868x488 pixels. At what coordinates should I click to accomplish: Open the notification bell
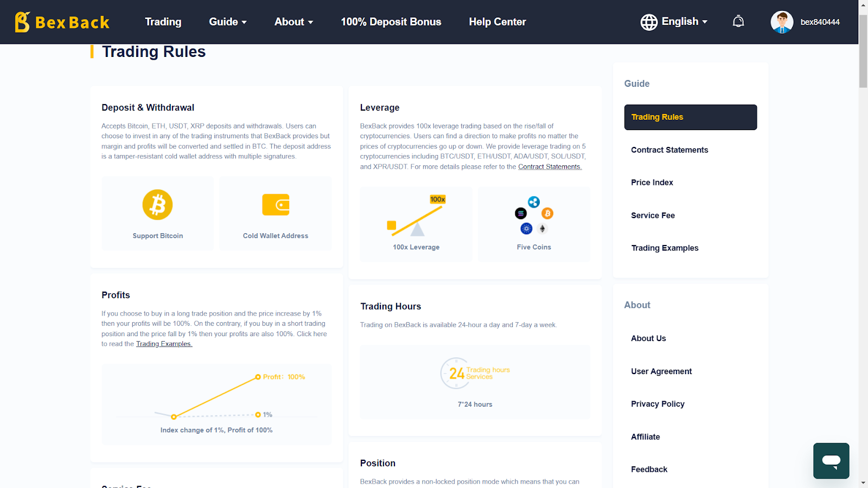(x=738, y=22)
